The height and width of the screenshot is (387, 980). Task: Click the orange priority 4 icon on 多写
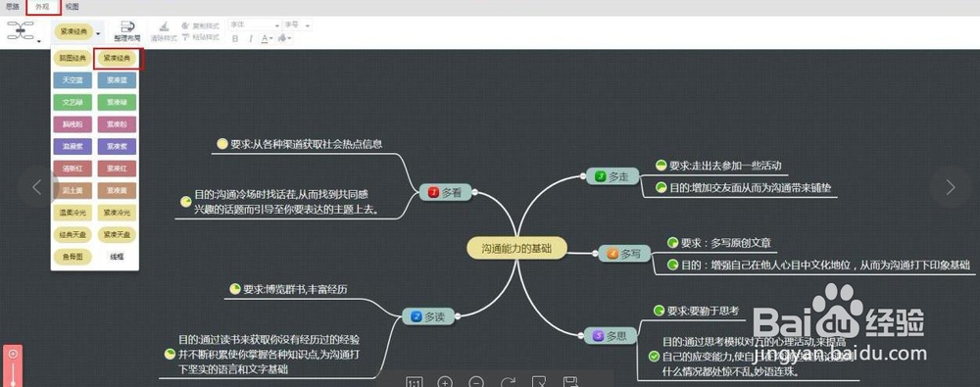tap(612, 254)
